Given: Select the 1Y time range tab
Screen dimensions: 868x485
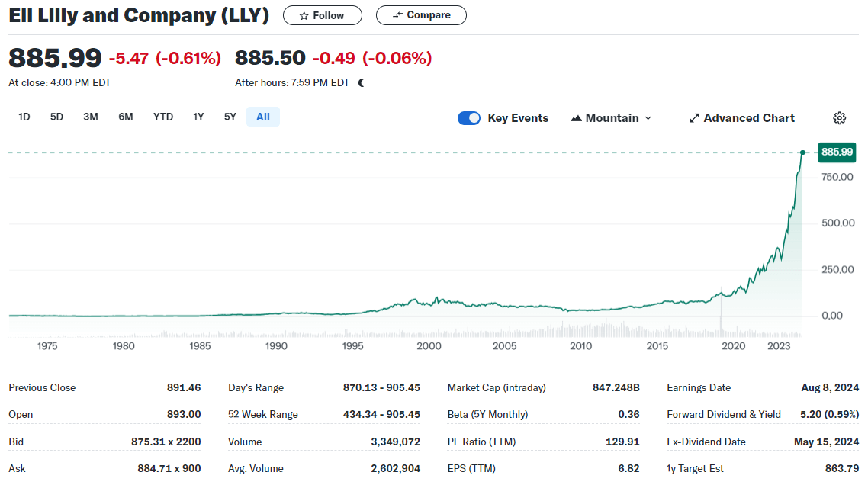Looking at the screenshot, I should coord(199,117).
